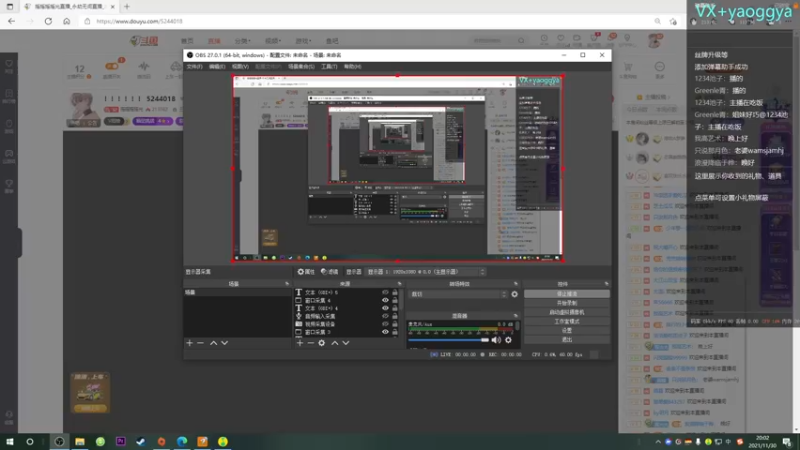
Task: Open OBS 编辑(E) menu
Action: click(217, 66)
